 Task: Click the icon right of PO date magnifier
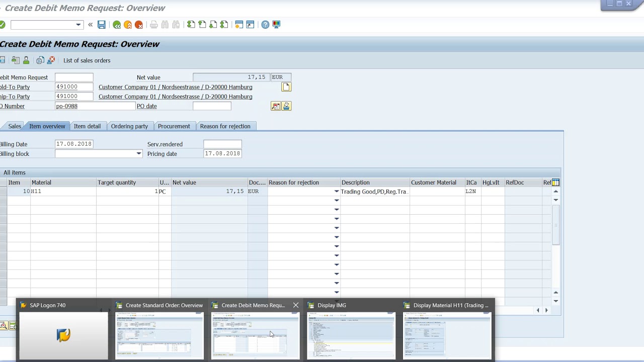(286, 106)
